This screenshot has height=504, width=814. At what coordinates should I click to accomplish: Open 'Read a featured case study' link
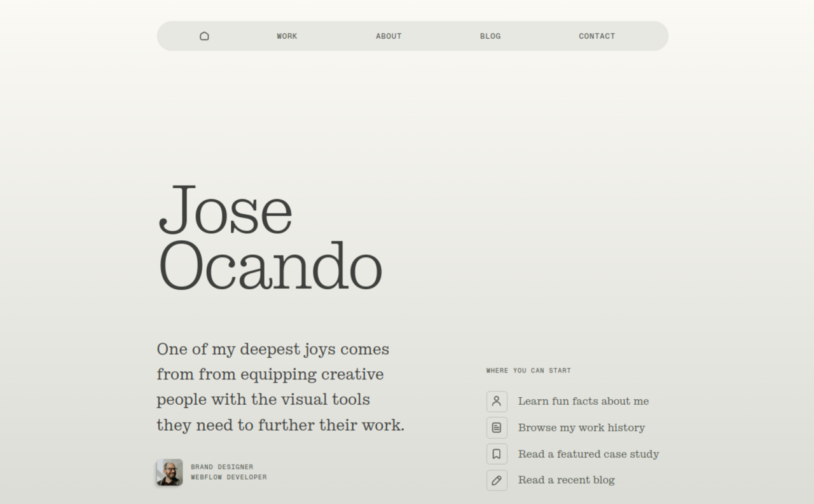(588, 454)
